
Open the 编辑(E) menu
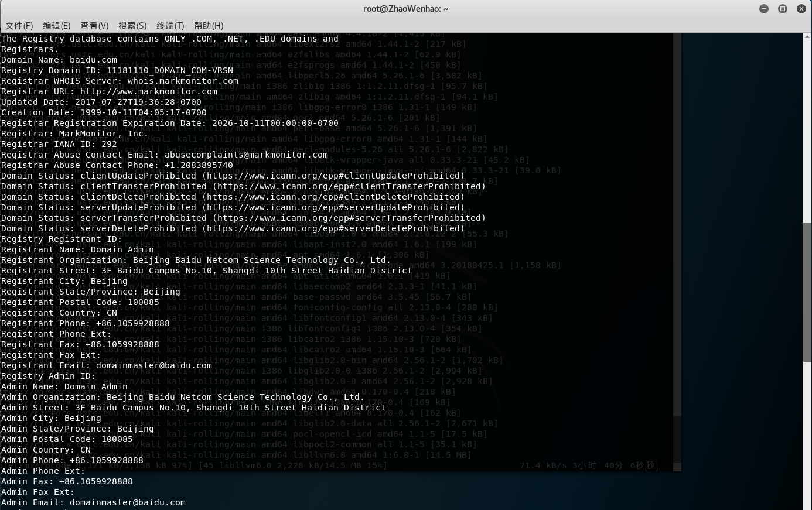56,26
